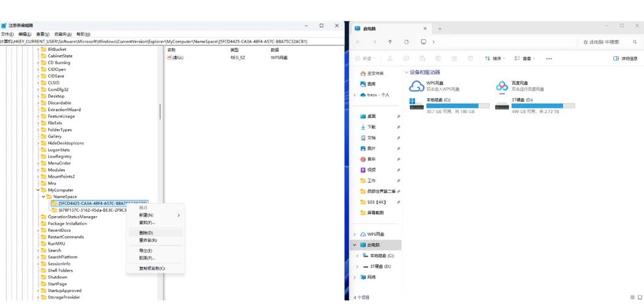
Task: Go back in Explorer navigation
Action: pyautogui.click(x=358, y=42)
